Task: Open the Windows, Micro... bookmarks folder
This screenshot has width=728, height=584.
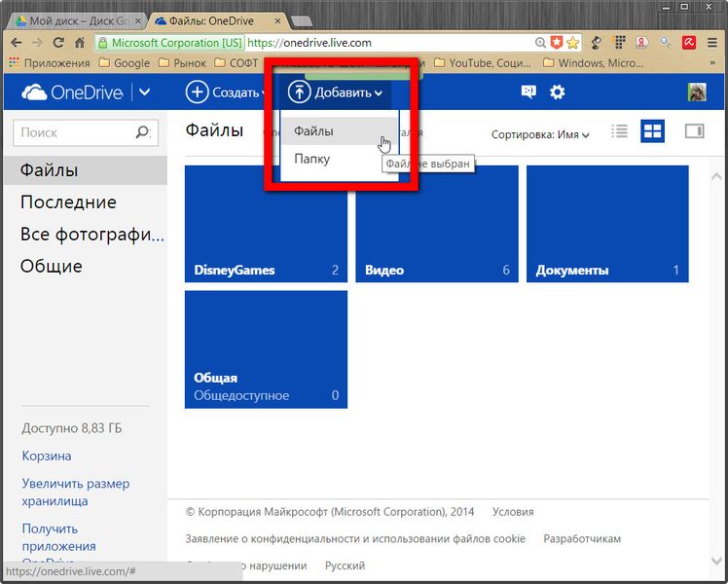Action: click(594, 63)
